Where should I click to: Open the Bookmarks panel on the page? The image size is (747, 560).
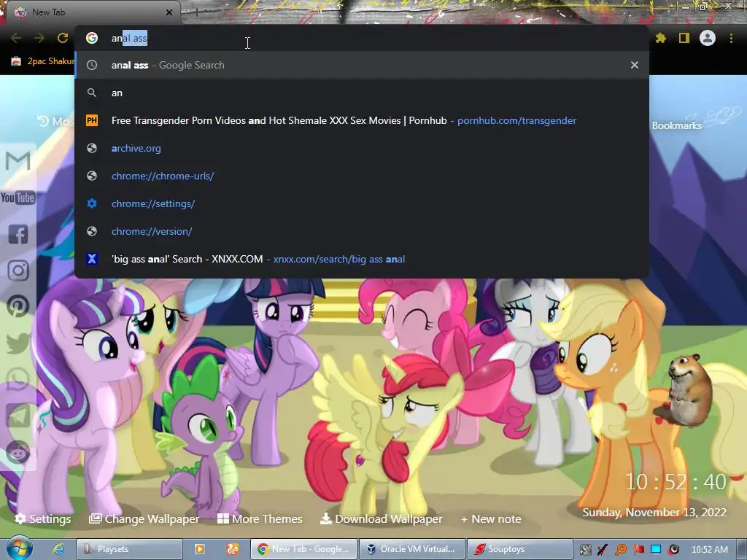(x=676, y=125)
